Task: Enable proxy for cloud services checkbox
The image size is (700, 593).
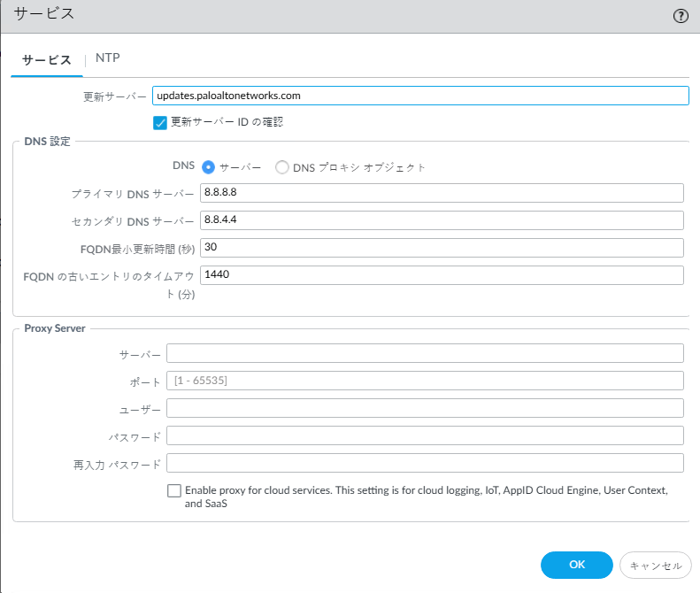Action: pyautogui.click(x=174, y=490)
